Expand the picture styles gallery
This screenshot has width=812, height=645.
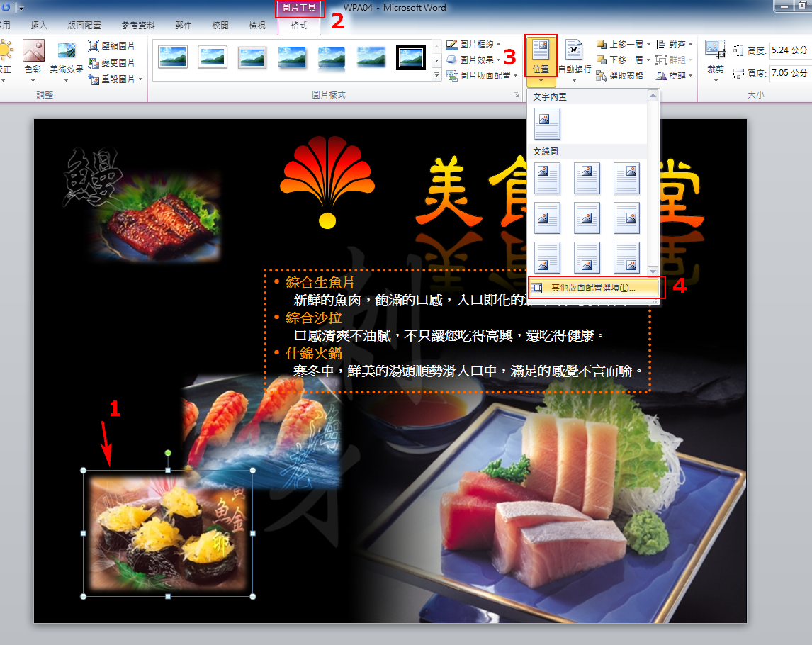click(x=436, y=76)
